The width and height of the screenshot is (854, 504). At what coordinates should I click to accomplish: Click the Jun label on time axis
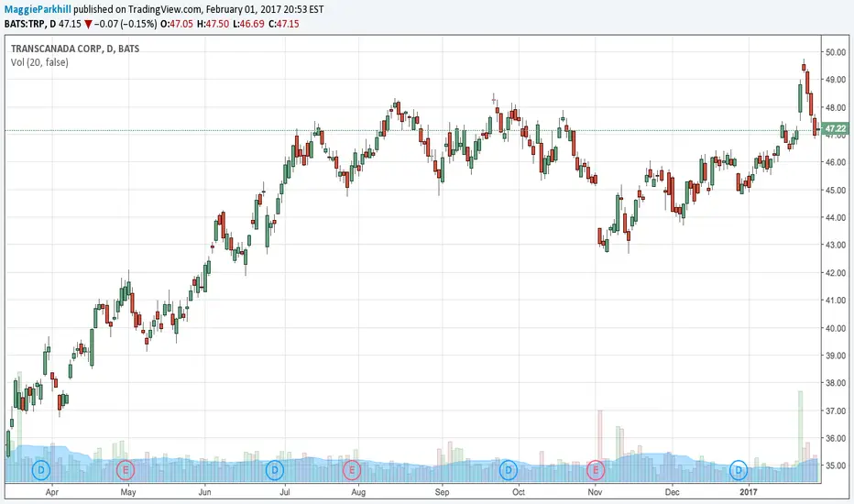204,493
